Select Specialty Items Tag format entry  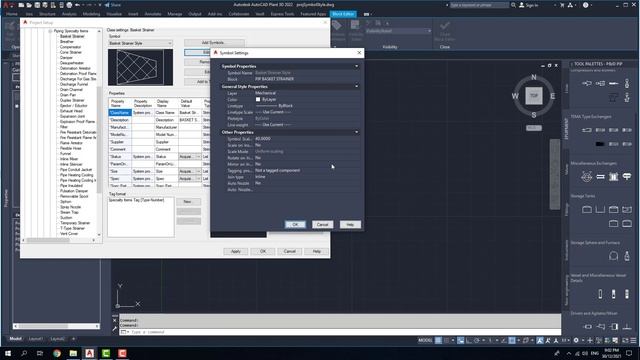[136, 200]
